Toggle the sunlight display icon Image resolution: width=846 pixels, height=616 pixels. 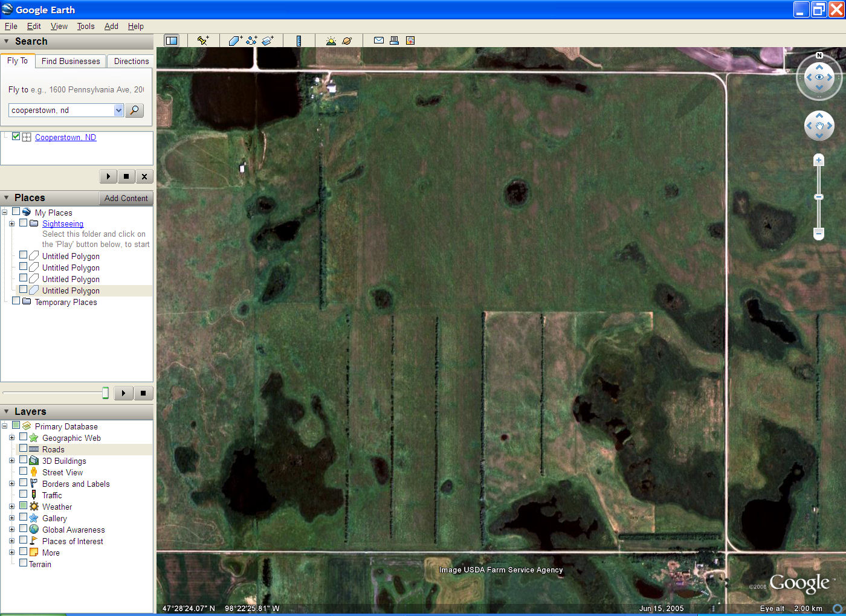point(331,40)
